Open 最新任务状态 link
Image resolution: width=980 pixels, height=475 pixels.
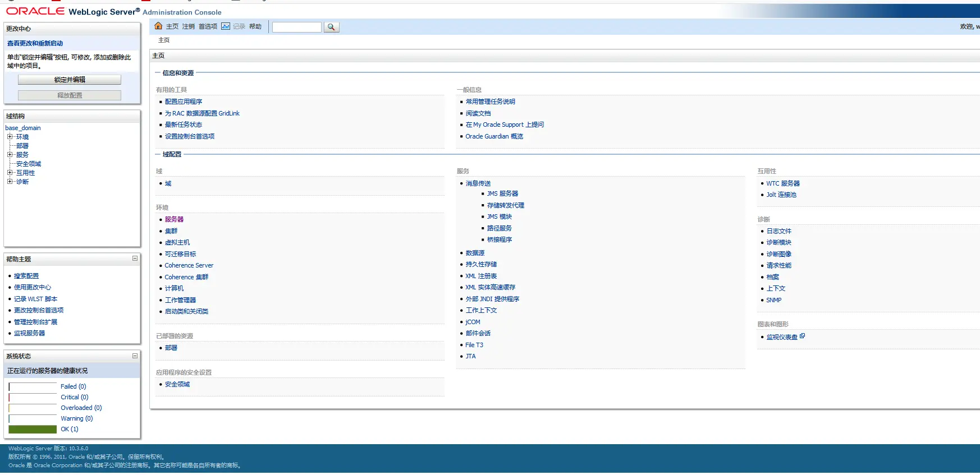click(x=184, y=124)
